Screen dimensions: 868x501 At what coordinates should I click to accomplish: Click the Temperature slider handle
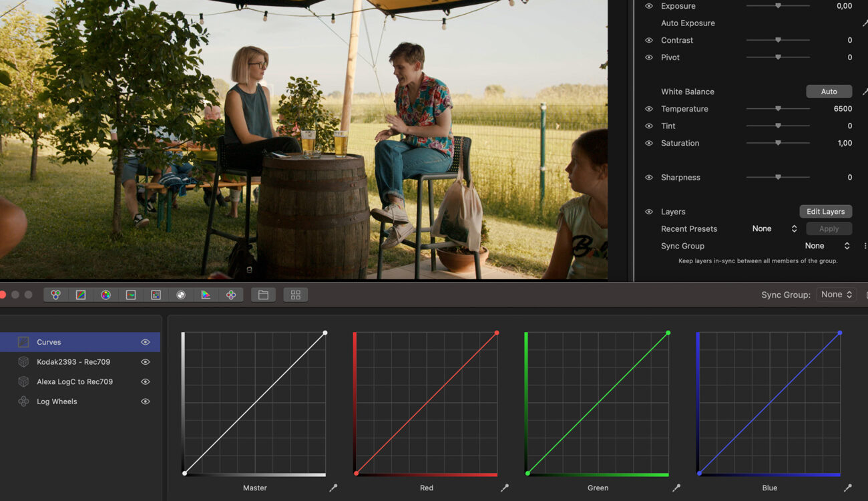778,108
